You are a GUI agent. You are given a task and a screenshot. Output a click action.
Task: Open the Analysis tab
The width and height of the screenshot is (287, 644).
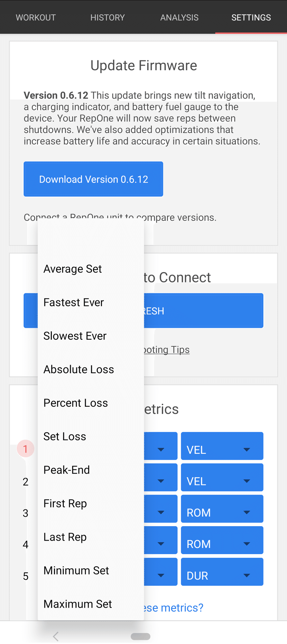[179, 17]
